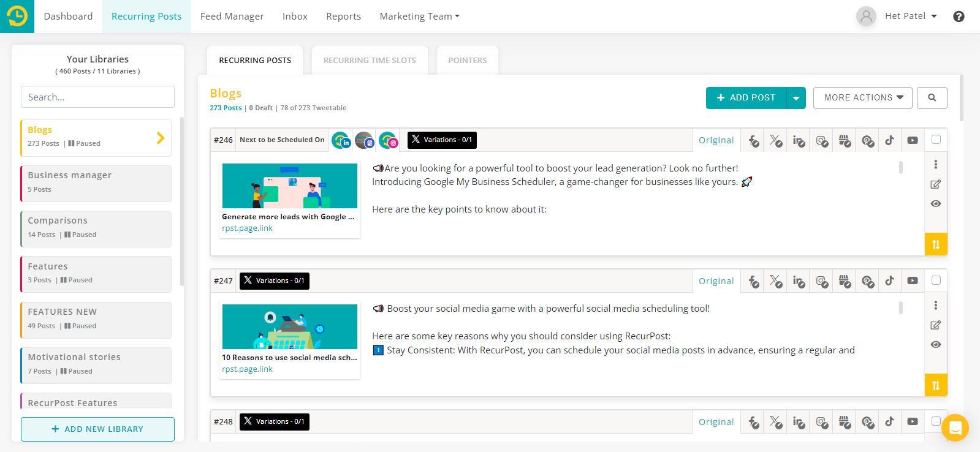Select Original tab on post #246
Viewport: 980px width, 452px height.
coord(716,140)
